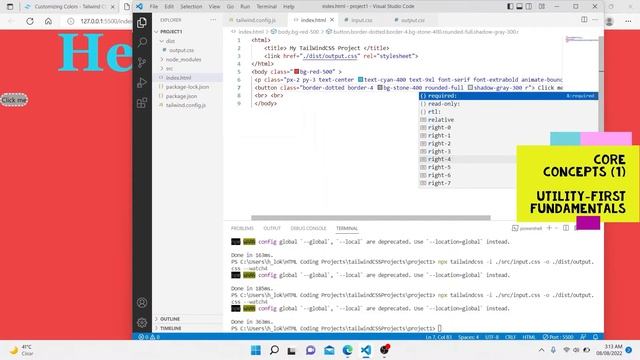The height and width of the screenshot is (360, 640).
Task: Click the Port : 5500 Live Server status
Action: coord(558,337)
